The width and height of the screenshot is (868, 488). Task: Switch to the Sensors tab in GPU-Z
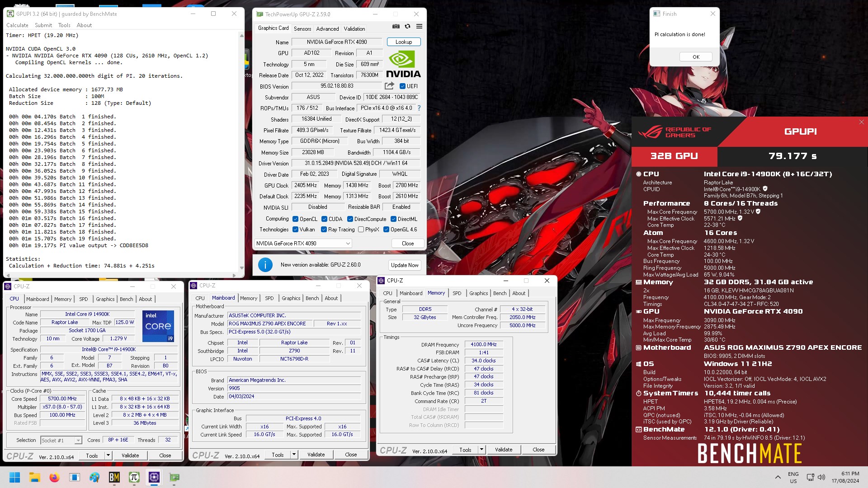[x=302, y=28]
